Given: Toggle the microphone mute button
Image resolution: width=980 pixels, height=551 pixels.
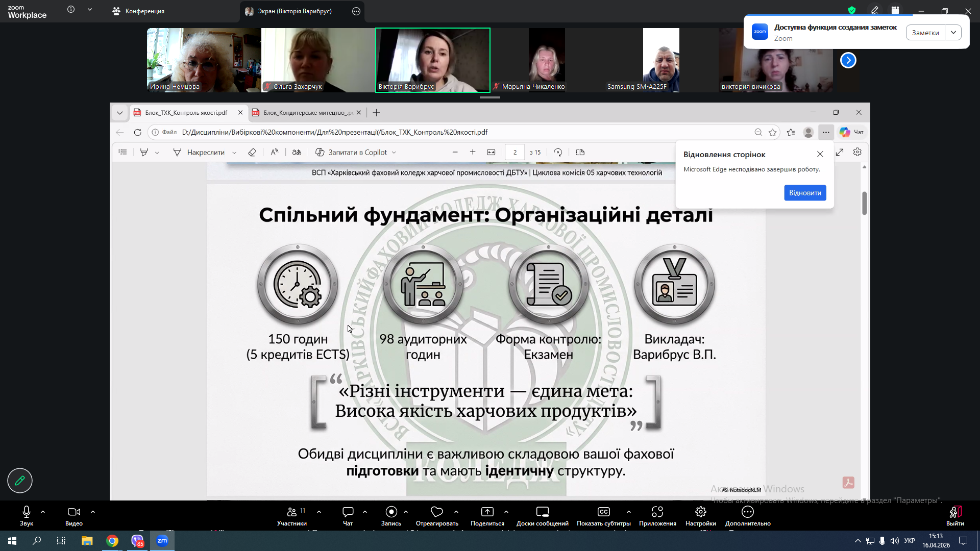Looking at the screenshot, I should coord(27,512).
